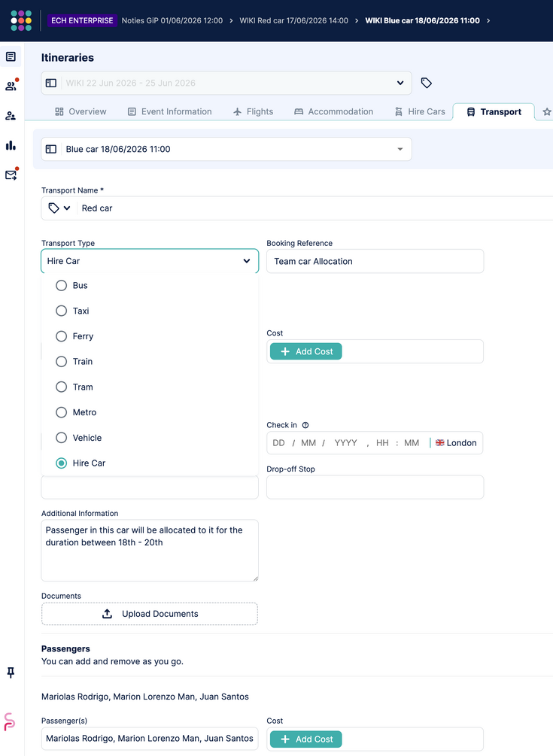
Task: Click Upload Documents button
Action: point(150,614)
